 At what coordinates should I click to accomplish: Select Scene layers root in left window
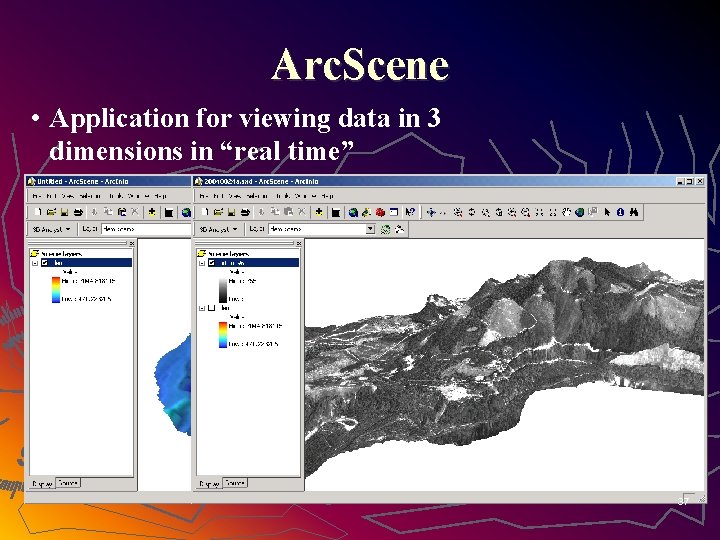[x=56, y=253]
